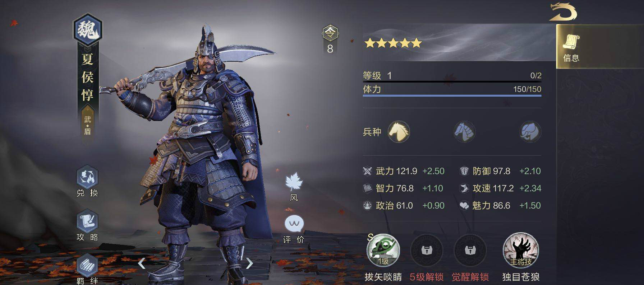The image size is (644, 285).
Task: Open the 评价 review bubble icon
Action: (294, 224)
